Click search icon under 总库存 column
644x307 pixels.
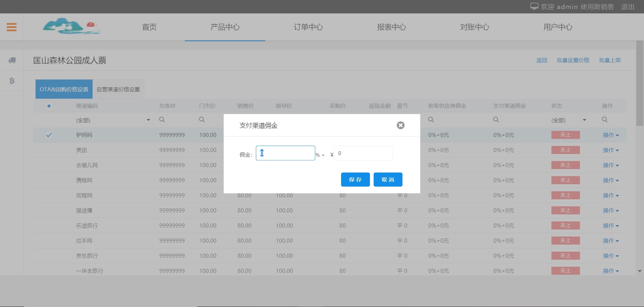coord(162,120)
